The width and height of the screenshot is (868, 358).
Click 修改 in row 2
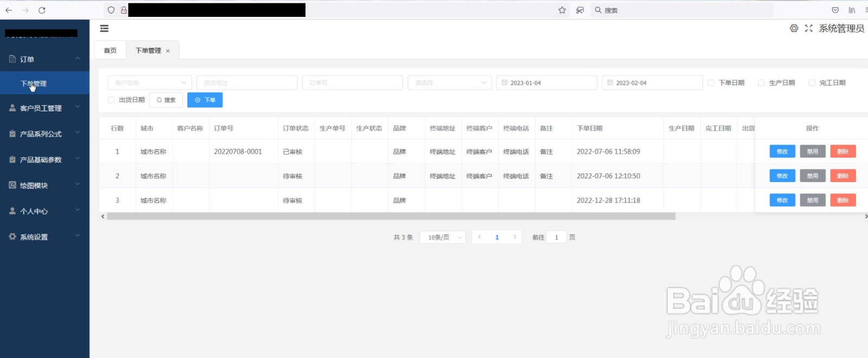point(782,176)
